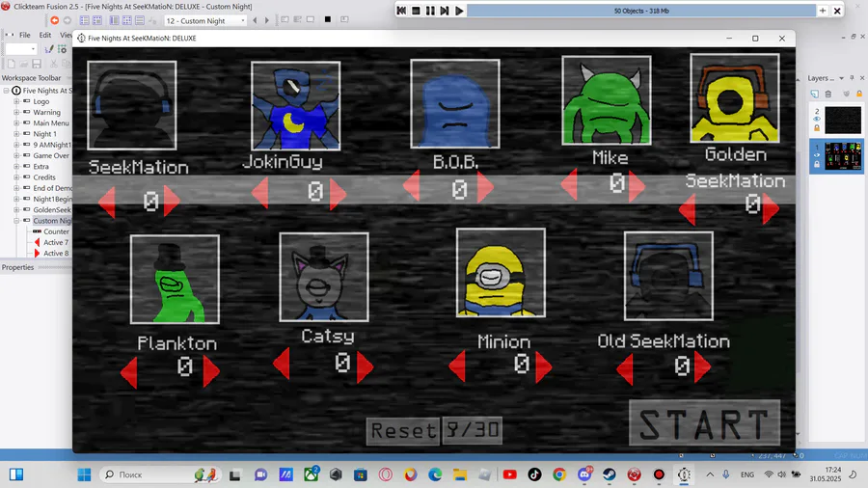Open the small combo box under File menu
This screenshot has width=868, height=488.
tap(21, 49)
